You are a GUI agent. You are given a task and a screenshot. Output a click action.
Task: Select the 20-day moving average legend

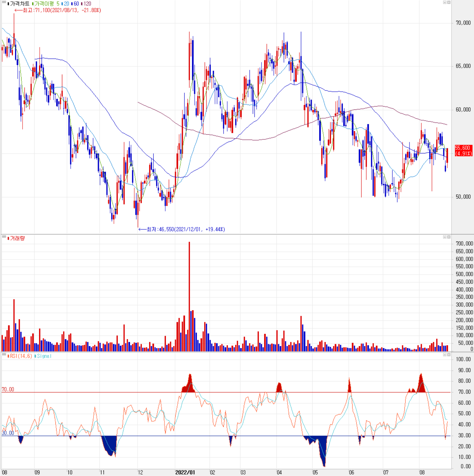point(66,4)
